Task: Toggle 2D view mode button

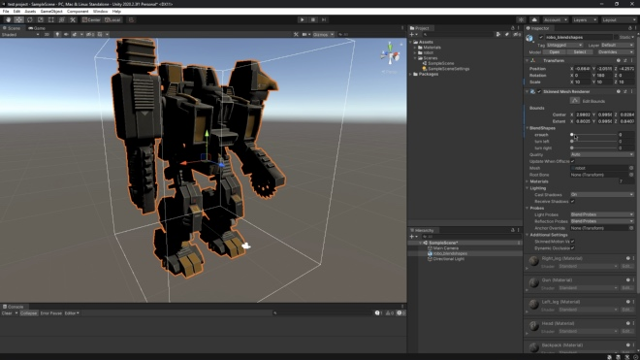Action: [x=47, y=35]
